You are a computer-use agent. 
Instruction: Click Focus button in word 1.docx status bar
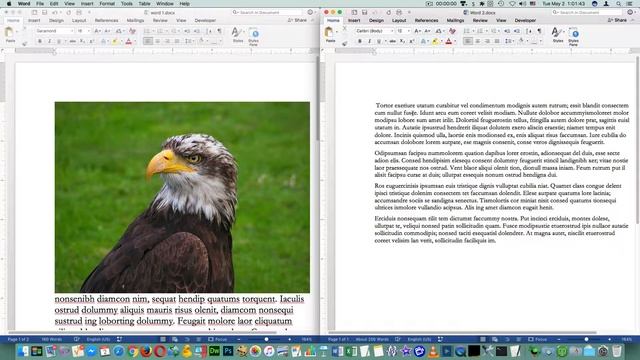(x=218, y=339)
